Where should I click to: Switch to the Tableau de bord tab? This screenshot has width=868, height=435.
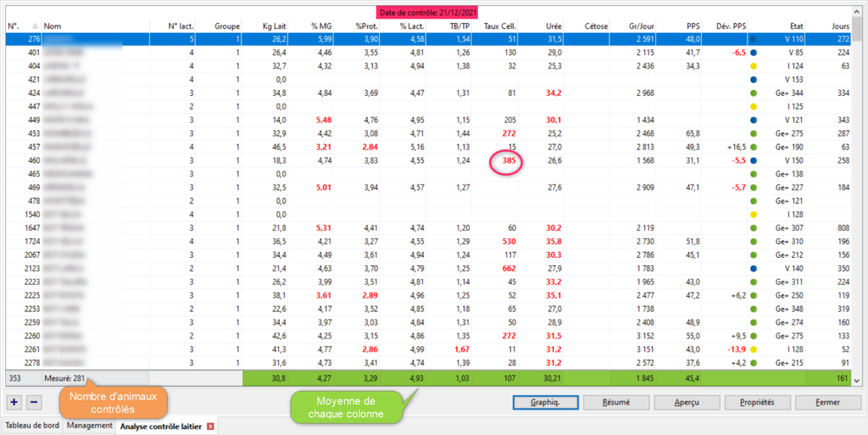click(32, 426)
